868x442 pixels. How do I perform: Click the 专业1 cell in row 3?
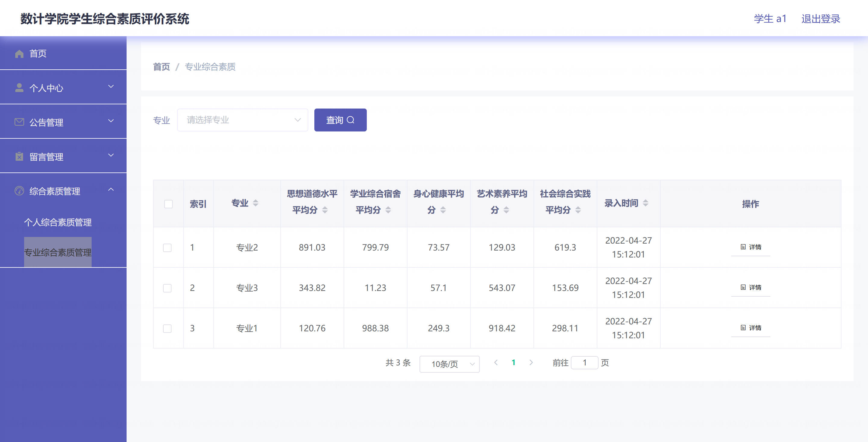247,328
